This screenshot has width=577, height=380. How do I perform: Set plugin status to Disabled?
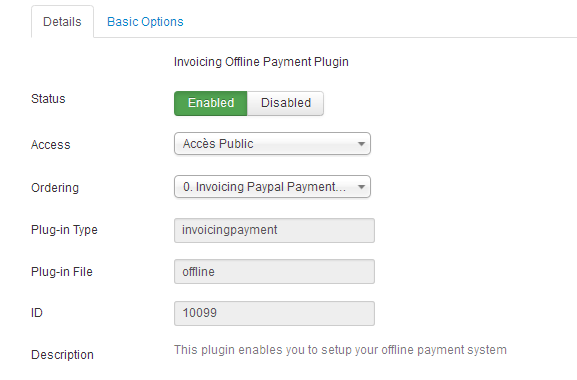point(286,103)
